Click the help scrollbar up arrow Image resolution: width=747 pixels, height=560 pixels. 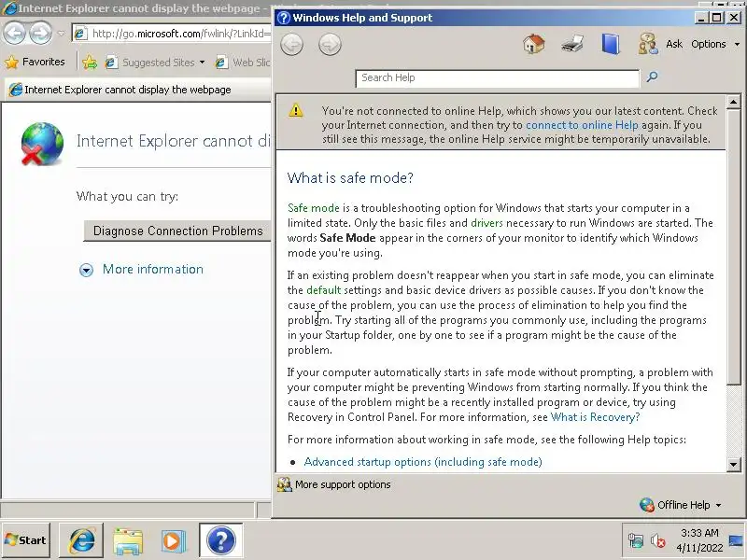tap(734, 102)
